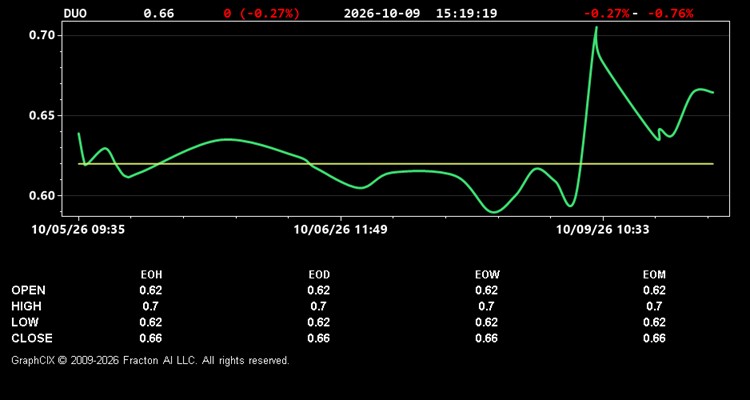
Task: Click the EOH OPEN value 0.62
Action: point(151,290)
